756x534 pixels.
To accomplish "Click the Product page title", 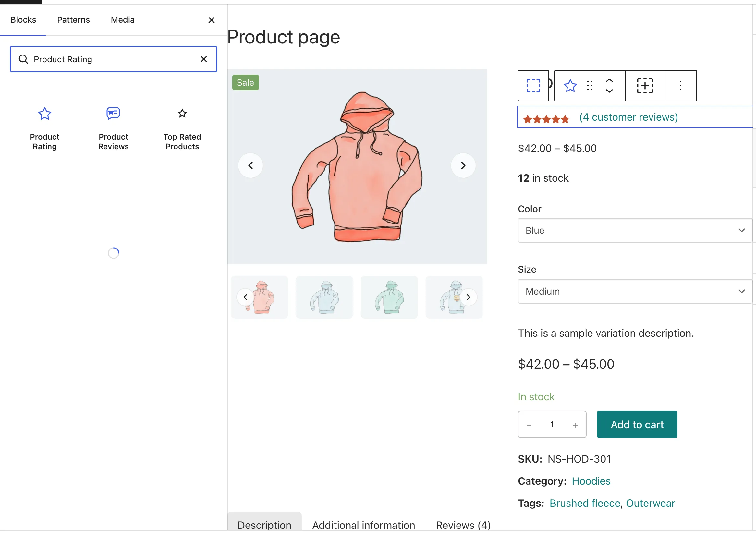I will pyautogui.click(x=284, y=37).
